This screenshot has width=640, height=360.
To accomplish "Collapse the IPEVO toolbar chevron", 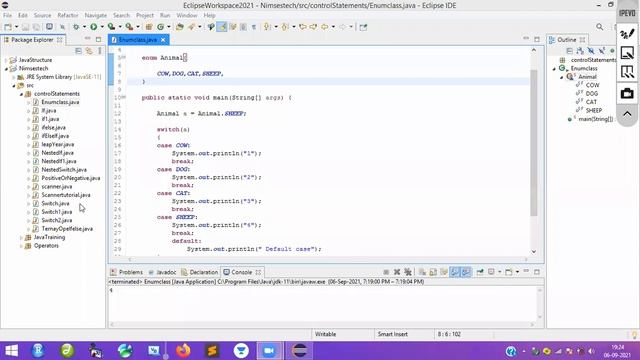I will 627,114.
